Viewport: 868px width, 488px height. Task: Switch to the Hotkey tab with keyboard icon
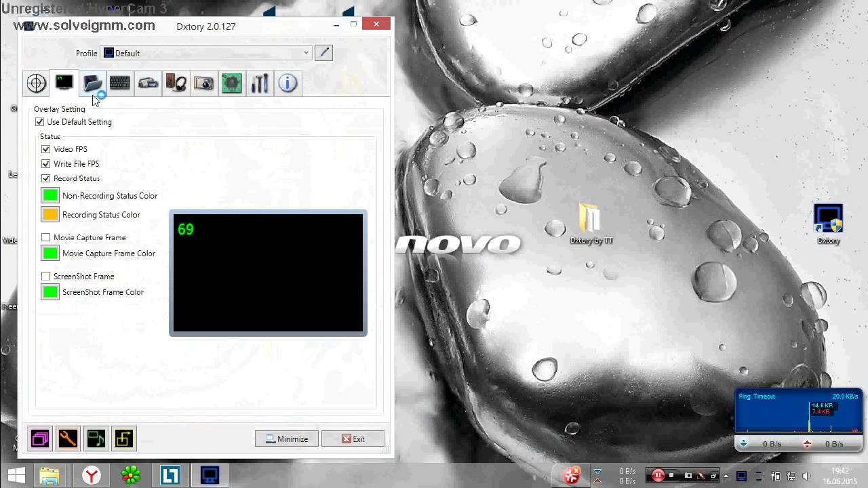[x=120, y=83]
